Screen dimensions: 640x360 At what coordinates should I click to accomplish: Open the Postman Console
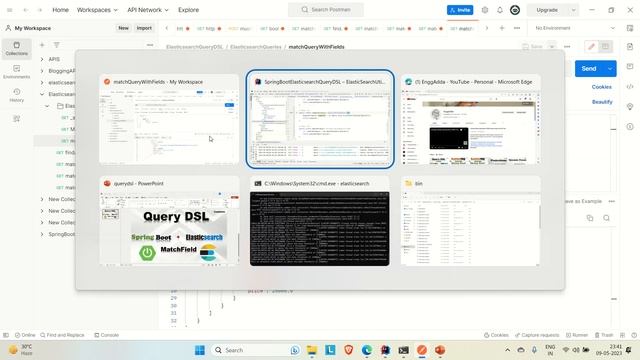point(106,335)
